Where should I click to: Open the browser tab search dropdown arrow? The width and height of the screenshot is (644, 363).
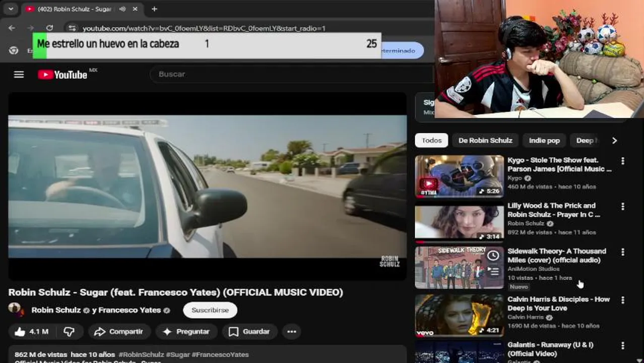point(11,9)
